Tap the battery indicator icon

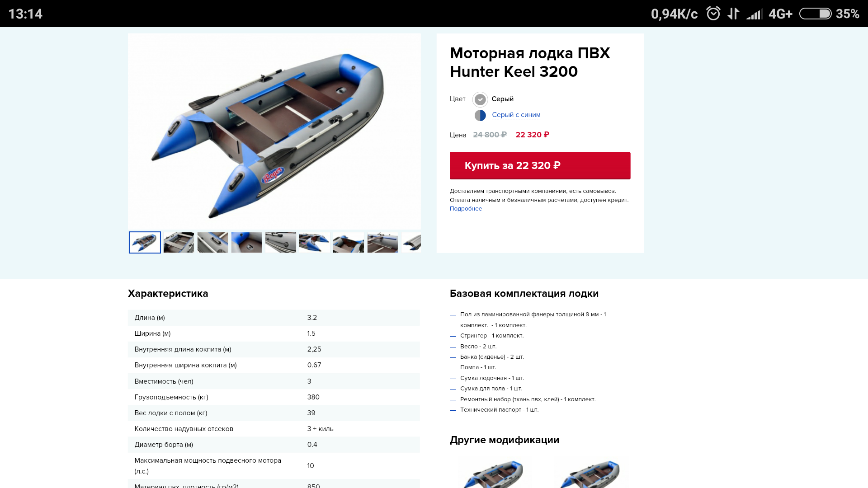pyautogui.click(x=815, y=14)
